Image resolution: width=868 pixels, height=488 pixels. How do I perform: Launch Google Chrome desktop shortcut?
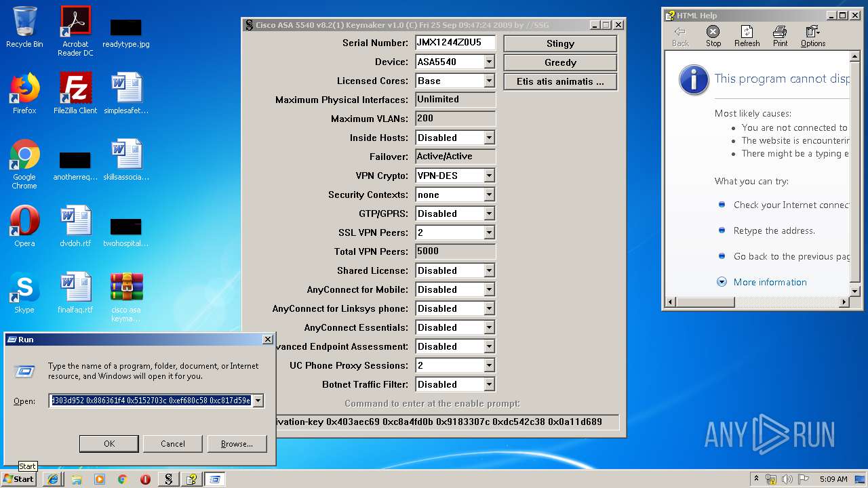click(x=24, y=164)
